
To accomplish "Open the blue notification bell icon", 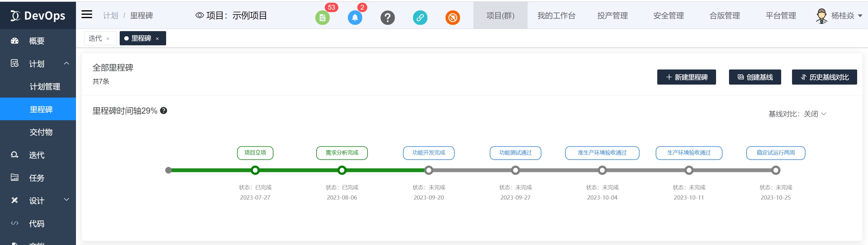I will point(355,18).
